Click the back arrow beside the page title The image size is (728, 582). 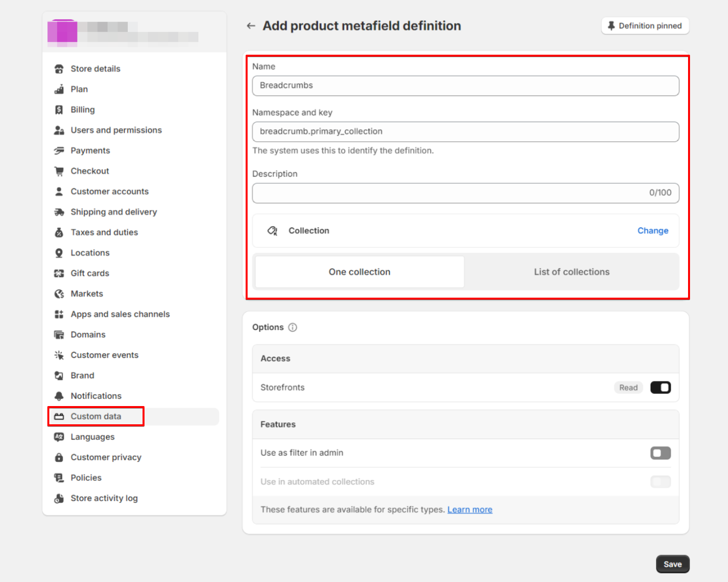(x=251, y=26)
